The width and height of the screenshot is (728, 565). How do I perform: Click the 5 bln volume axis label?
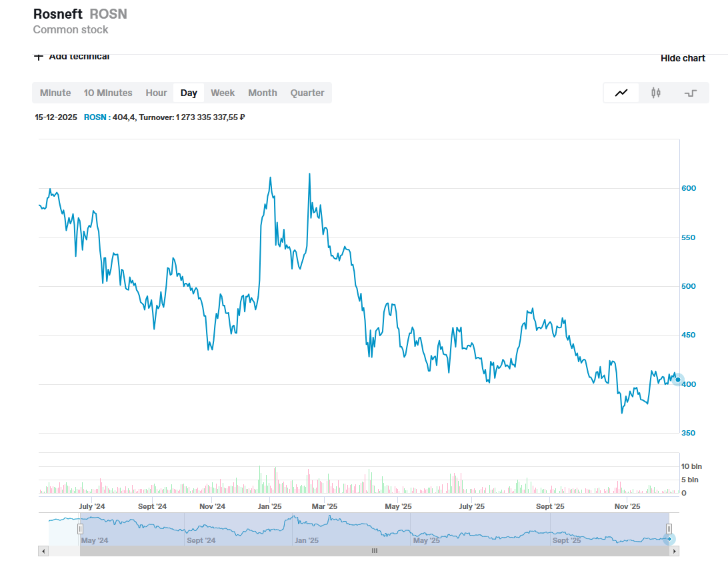tap(689, 480)
